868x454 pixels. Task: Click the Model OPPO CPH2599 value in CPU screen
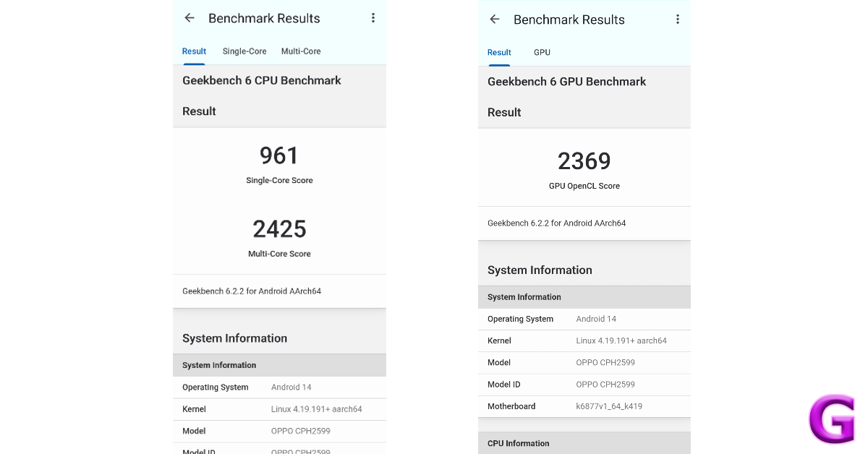point(301,431)
